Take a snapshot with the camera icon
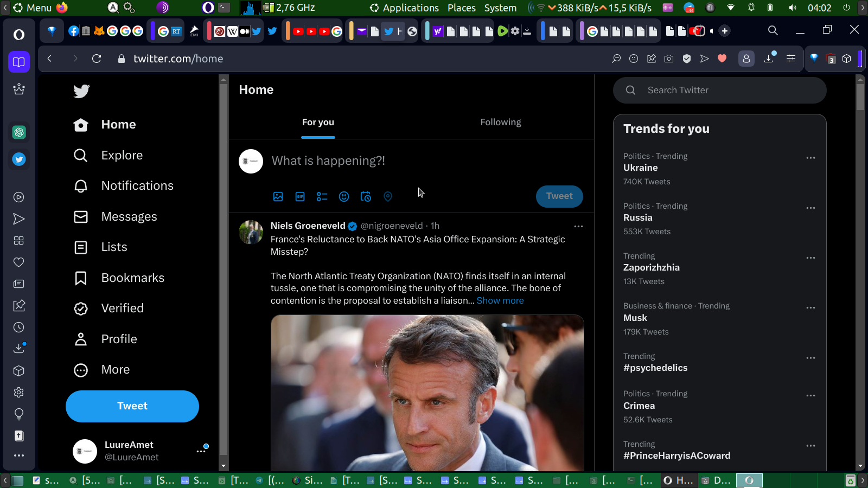Image resolution: width=868 pixels, height=488 pixels. coord(669,59)
